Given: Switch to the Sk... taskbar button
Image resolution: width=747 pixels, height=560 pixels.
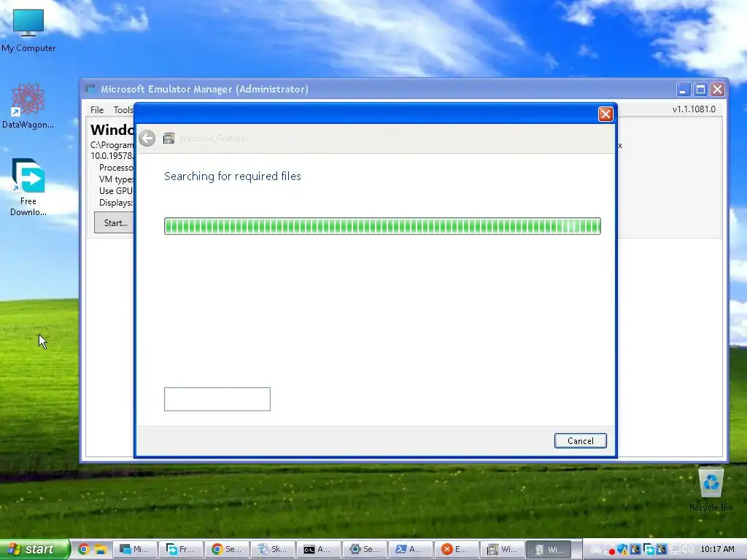Looking at the screenshot, I should click(x=273, y=549).
